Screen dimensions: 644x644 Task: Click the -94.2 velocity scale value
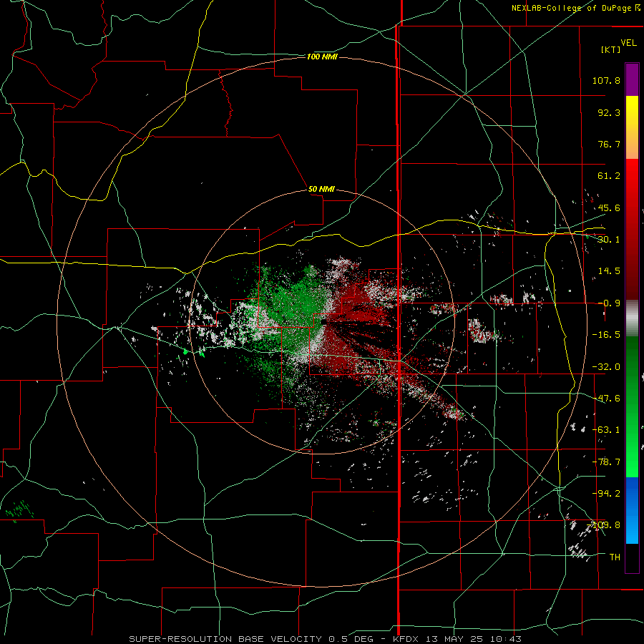click(606, 494)
